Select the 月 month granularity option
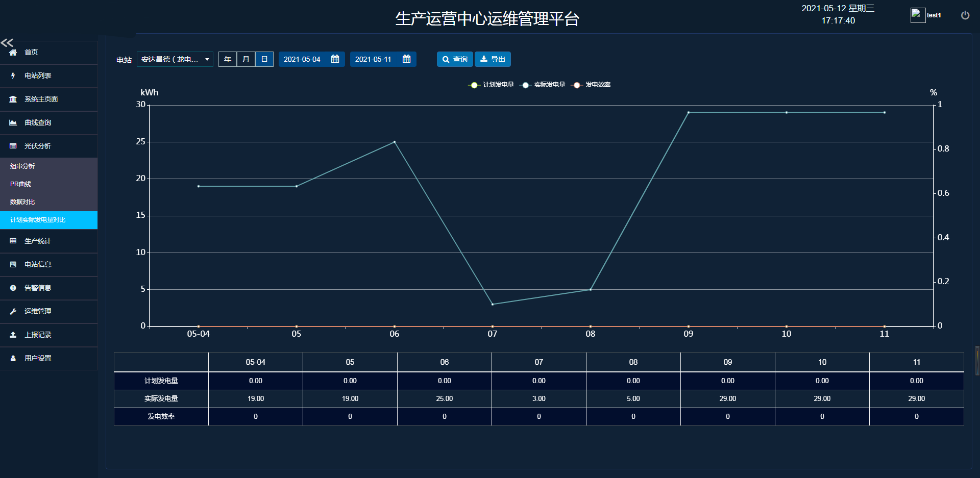The width and height of the screenshot is (980, 478). tap(246, 59)
